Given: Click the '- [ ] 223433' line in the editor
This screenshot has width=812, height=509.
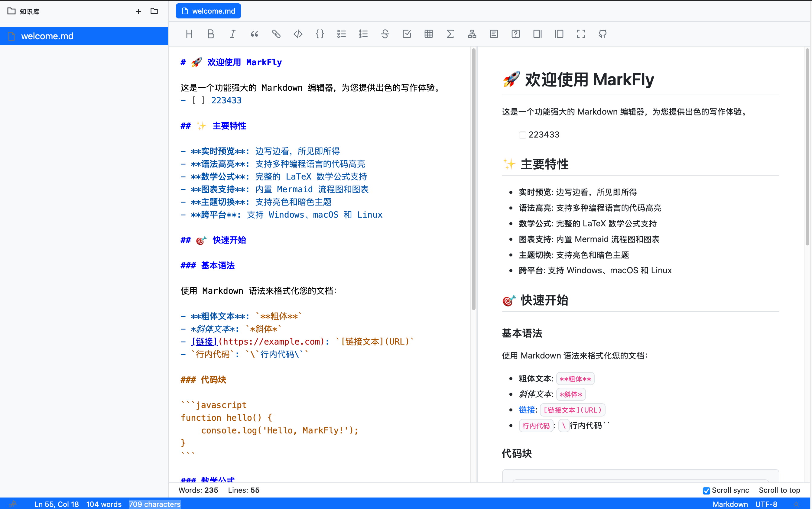Looking at the screenshot, I should pyautogui.click(x=211, y=100).
